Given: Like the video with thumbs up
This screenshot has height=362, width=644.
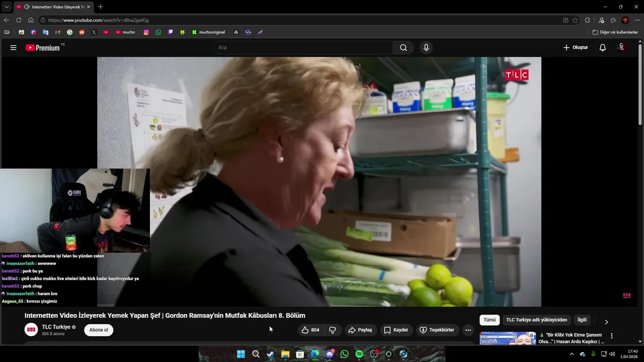Looking at the screenshot, I should 310,330.
